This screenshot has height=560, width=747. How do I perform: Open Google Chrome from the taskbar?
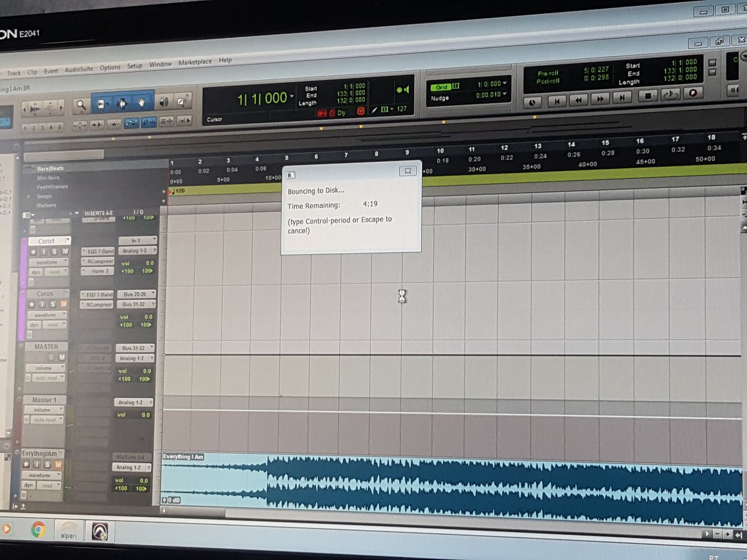39,530
